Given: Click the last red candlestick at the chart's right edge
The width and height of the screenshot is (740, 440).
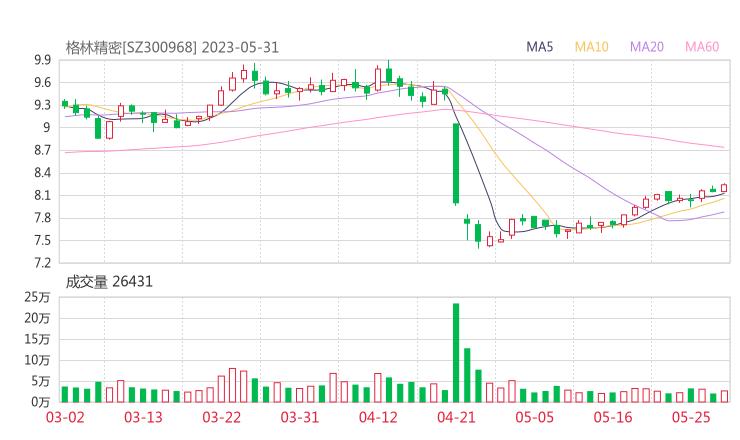Looking at the screenshot, I should point(724,188).
